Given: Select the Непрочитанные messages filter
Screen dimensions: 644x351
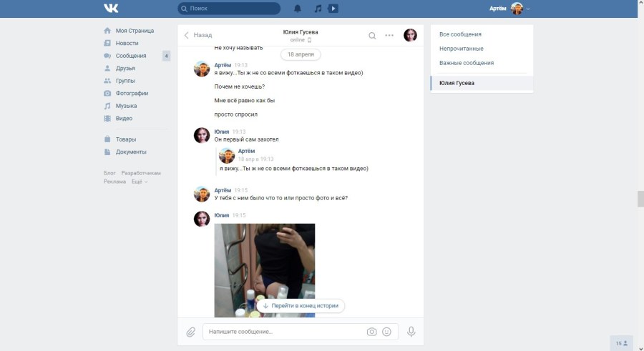Looking at the screenshot, I should click(461, 49).
